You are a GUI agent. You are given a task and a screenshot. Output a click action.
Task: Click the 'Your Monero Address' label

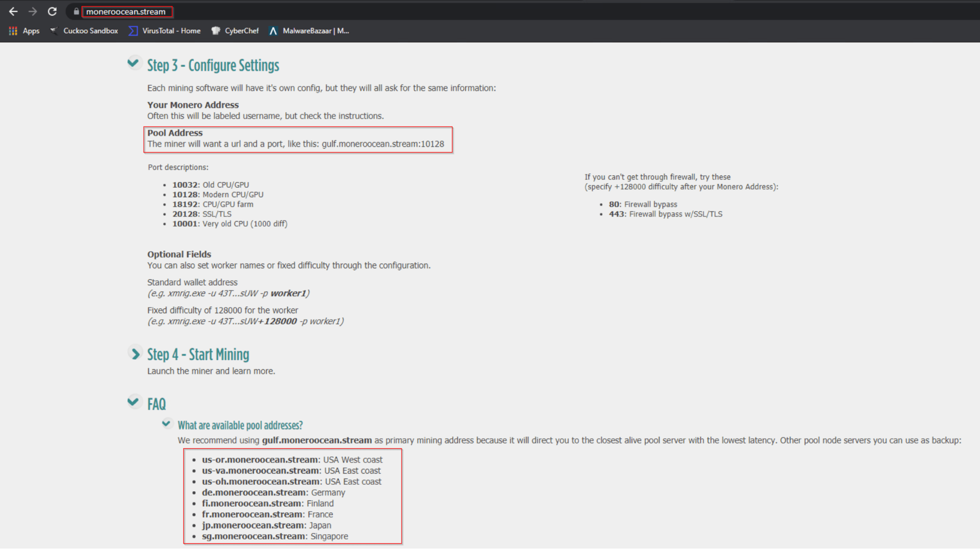click(193, 105)
